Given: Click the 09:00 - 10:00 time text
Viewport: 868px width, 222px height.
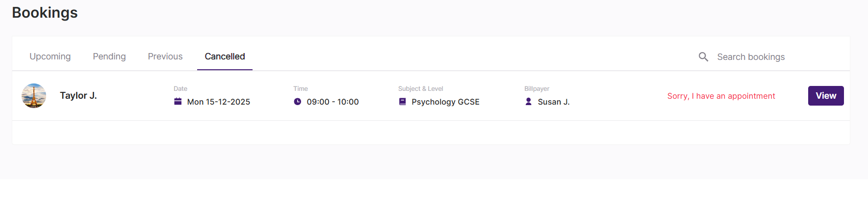Looking at the screenshot, I should click(333, 102).
